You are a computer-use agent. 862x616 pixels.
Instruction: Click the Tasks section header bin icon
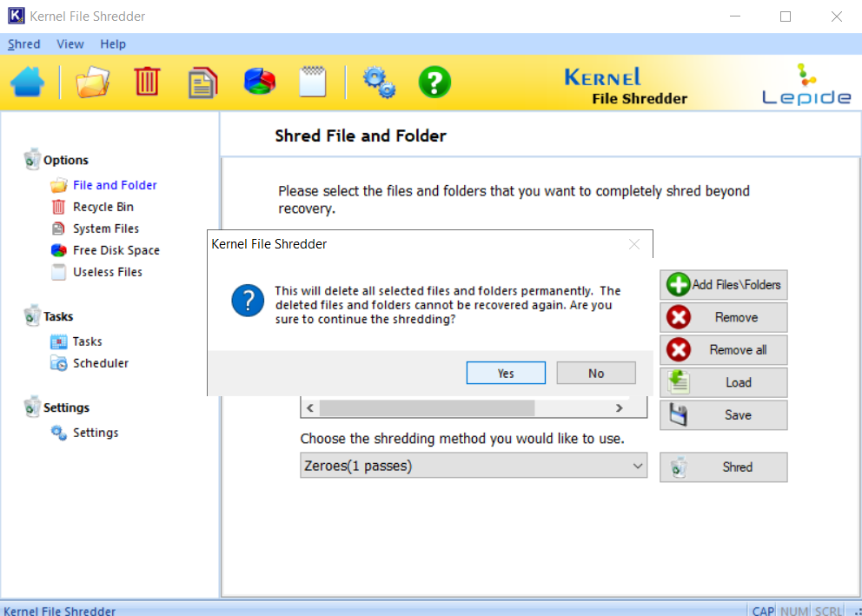tap(32, 316)
